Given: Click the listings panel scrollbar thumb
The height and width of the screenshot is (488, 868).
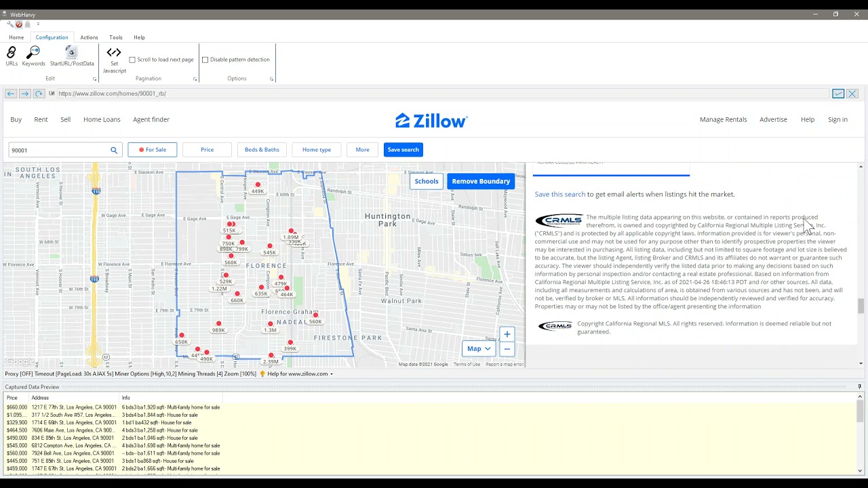Looking at the screenshot, I should [861, 306].
